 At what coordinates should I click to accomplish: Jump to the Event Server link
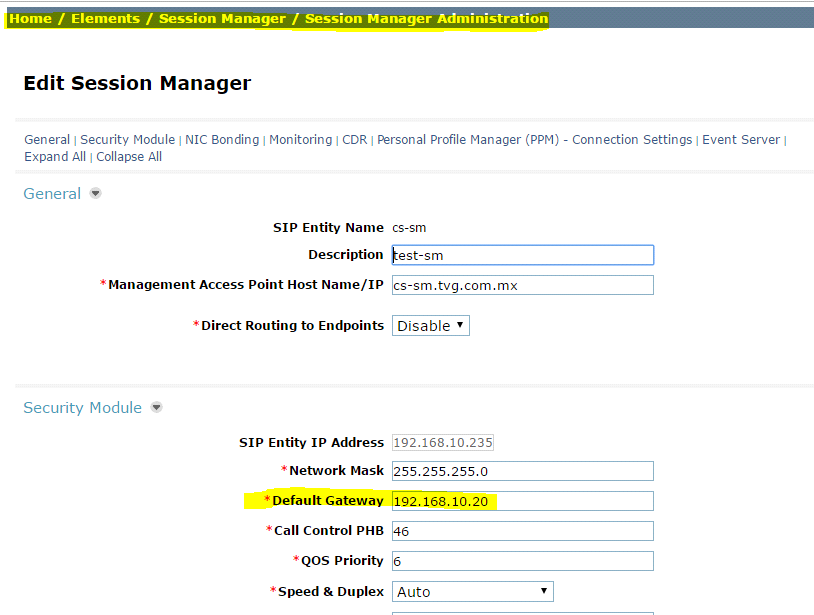click(x=741, y=140)
